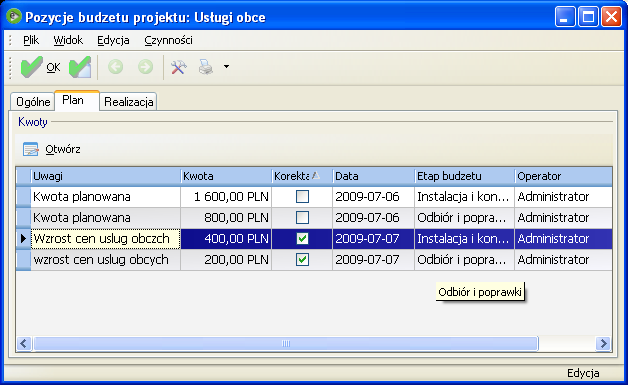Image resolution: width=628 pixels, height=385 pixels.
Task: Uncheck Korekta checkbox for 400,00 PLN row
Action: 302,239
